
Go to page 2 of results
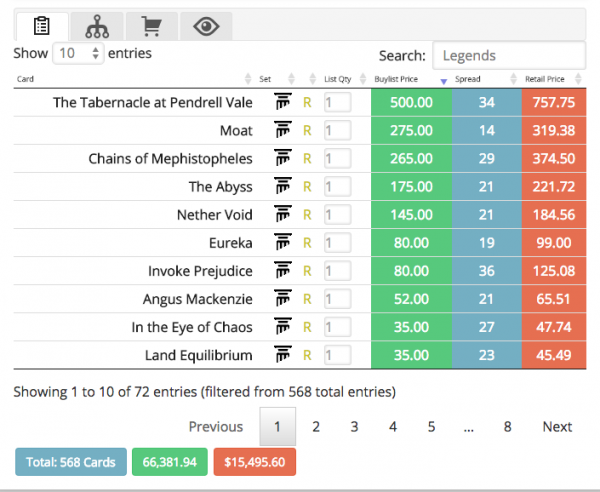(x=315, y=427)
